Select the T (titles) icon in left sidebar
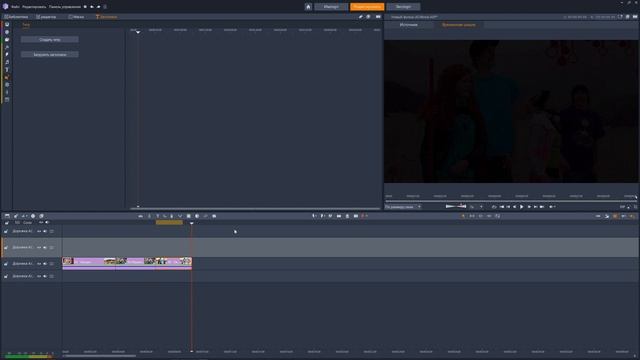 (x=7, y=70)
